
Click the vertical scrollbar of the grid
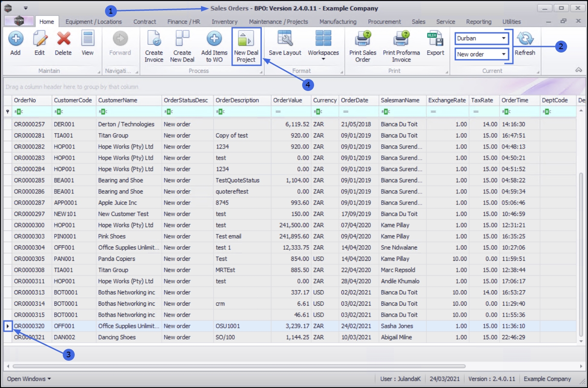click(x=581, y=254)
